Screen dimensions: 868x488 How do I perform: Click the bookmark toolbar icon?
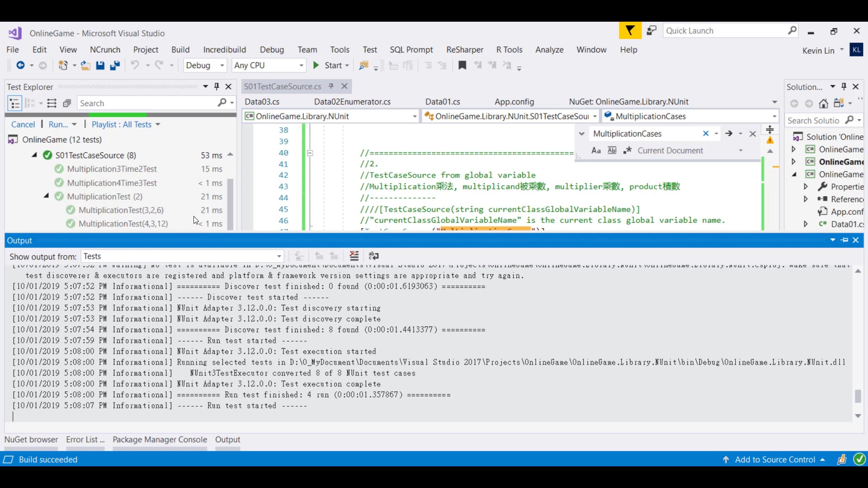click(x=462, y=66)
